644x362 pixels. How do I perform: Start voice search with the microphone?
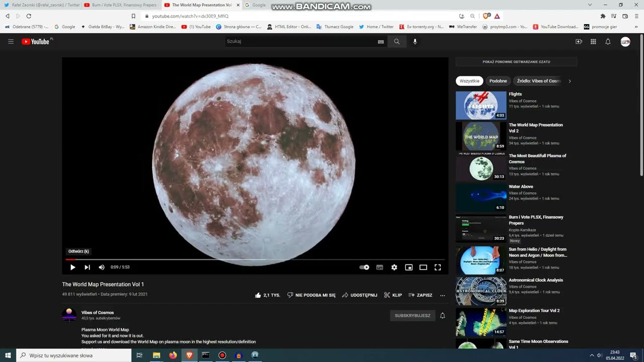tap(415, 42)
